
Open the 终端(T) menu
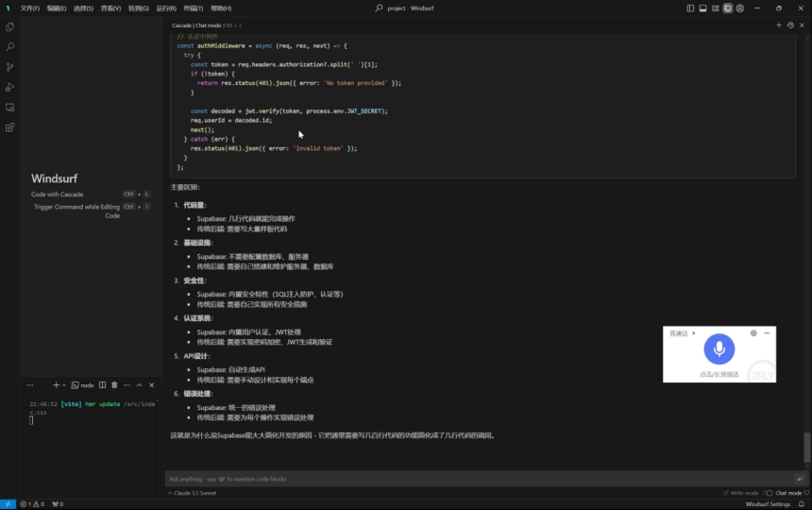point(194,8)
